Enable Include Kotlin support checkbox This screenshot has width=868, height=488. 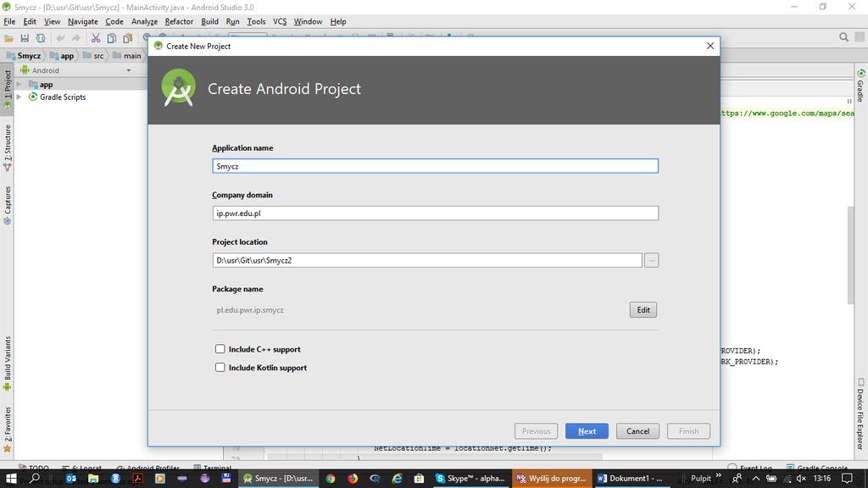coord(220,368)
